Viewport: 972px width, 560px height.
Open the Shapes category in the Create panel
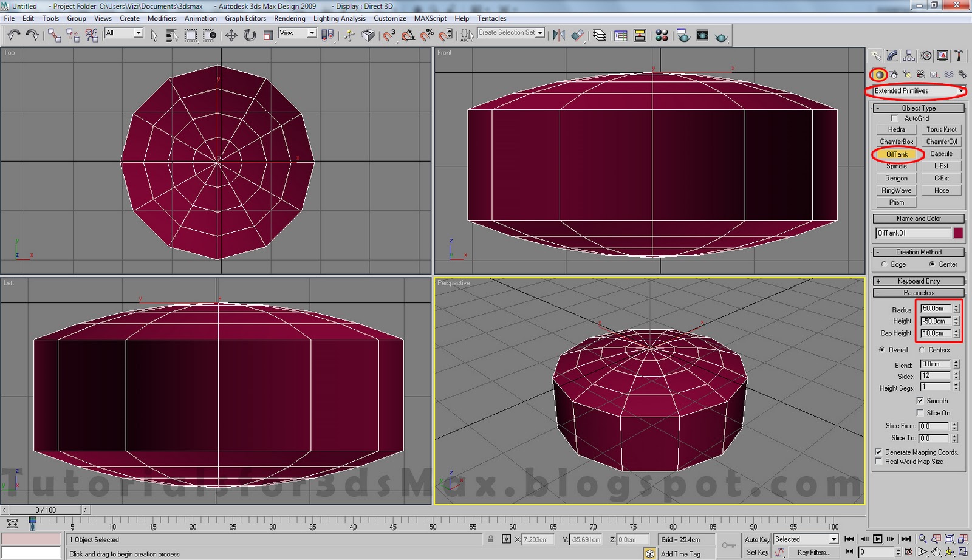point(893,75)
